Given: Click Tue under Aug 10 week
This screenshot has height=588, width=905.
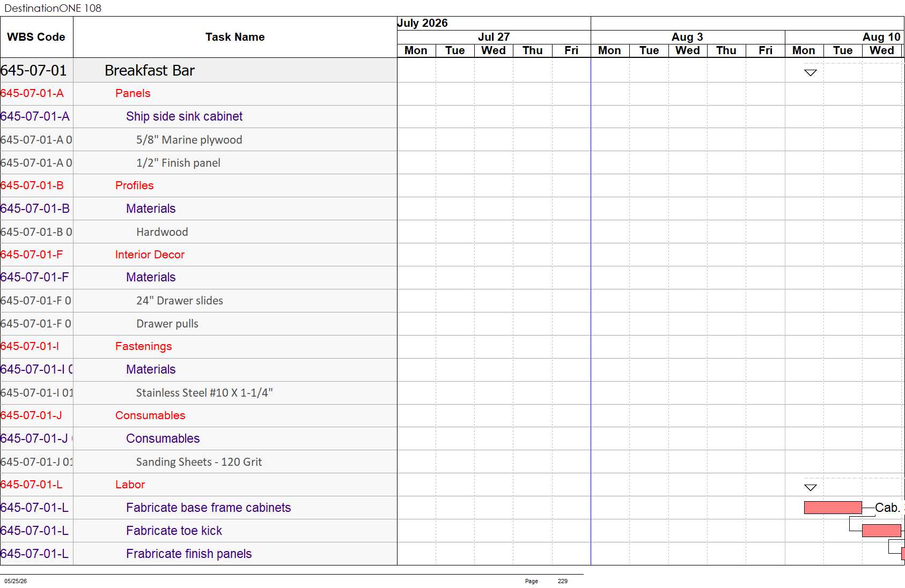Looking at the screenshot, I should (x=843, y=50).
